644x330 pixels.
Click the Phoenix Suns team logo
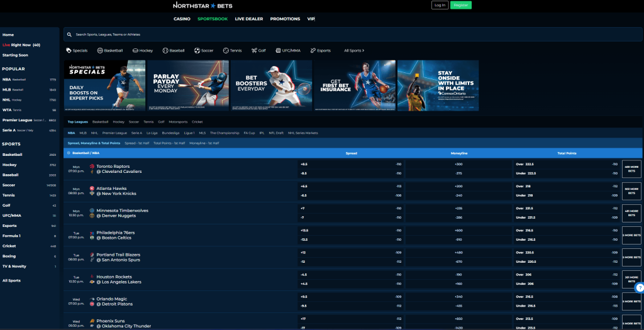(92, 321)
